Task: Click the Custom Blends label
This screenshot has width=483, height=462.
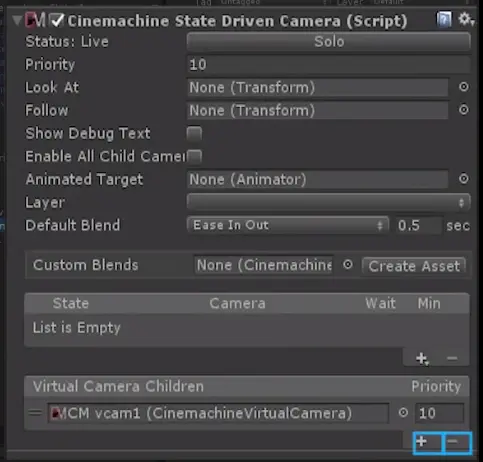Action: 86,265
